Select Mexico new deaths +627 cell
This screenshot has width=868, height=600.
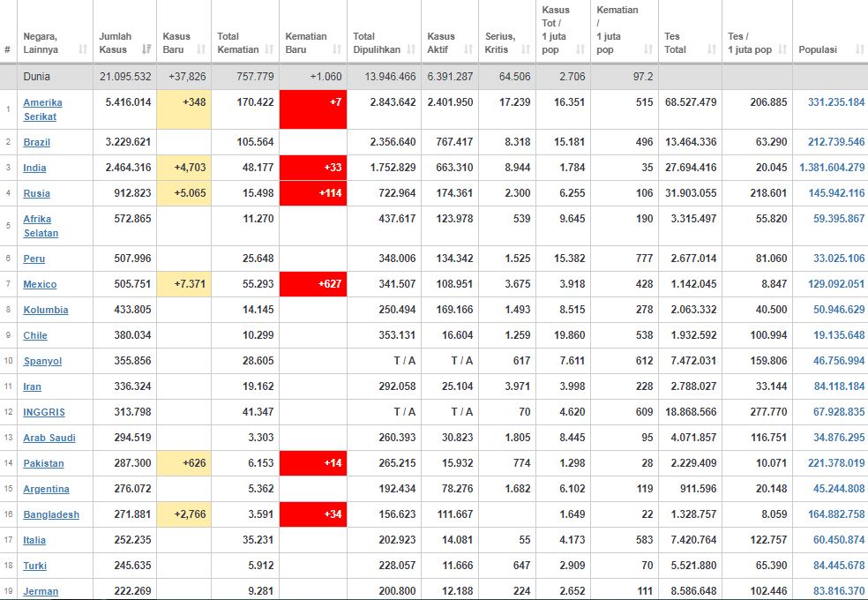click(313, 284)
